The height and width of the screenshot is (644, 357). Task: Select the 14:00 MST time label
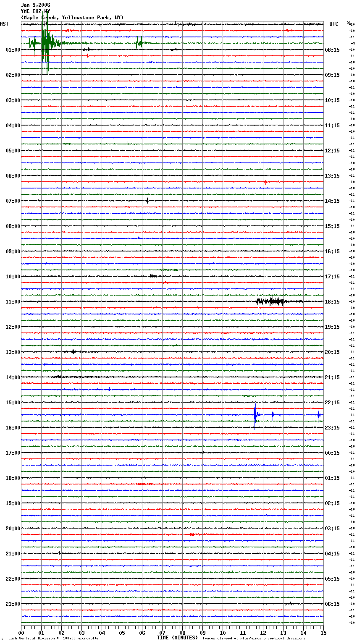click(13, 377)
